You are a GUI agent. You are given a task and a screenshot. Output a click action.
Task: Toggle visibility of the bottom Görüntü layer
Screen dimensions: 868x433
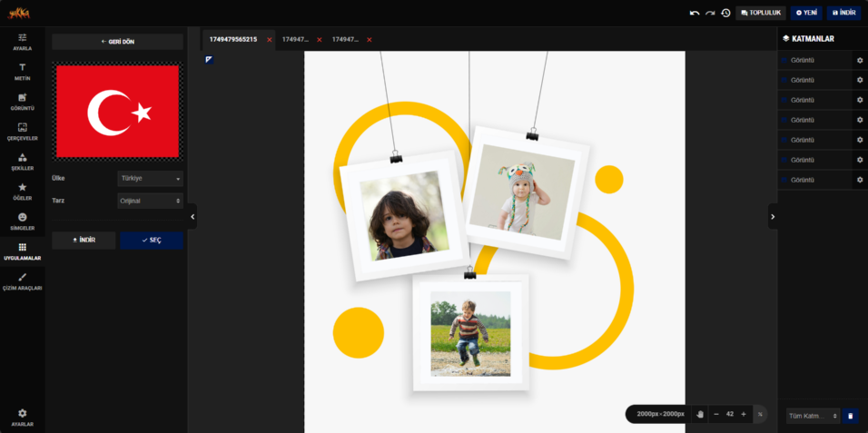pyautogui.click(x=784, y=180)
